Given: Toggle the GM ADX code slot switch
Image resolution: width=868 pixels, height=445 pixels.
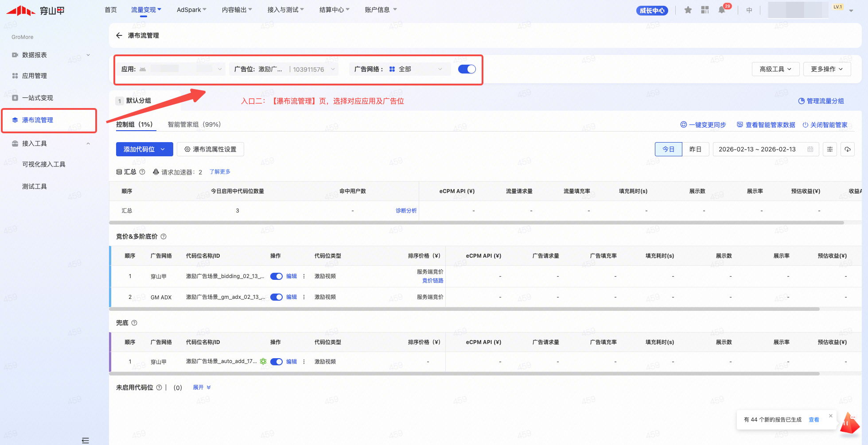Looking at the screenshot, I should (x=276, y=297).
